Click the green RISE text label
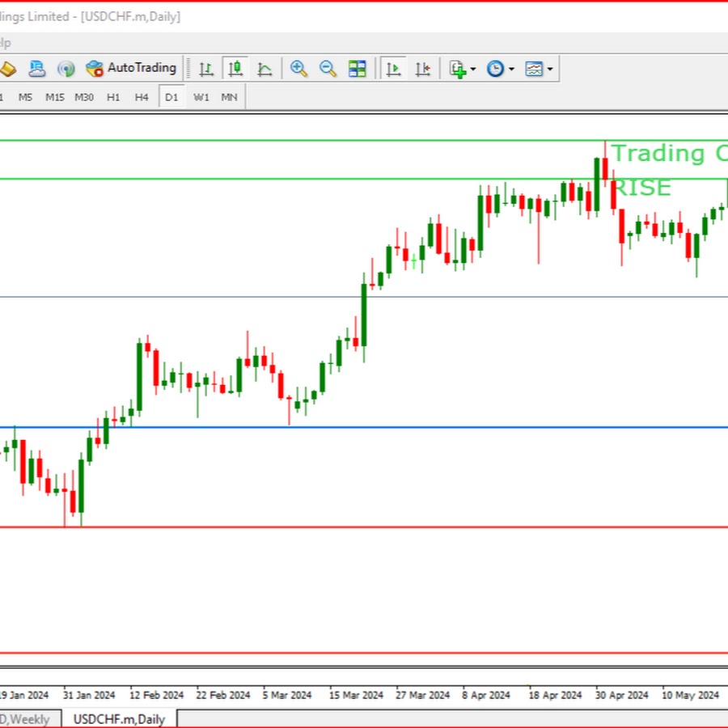 [642, 188]
